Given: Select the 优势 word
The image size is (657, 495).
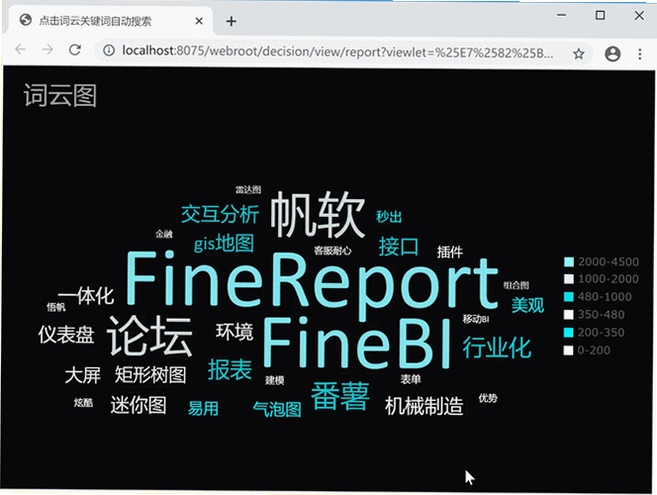Looking at the screenshot, I should (x=488, y=398).
